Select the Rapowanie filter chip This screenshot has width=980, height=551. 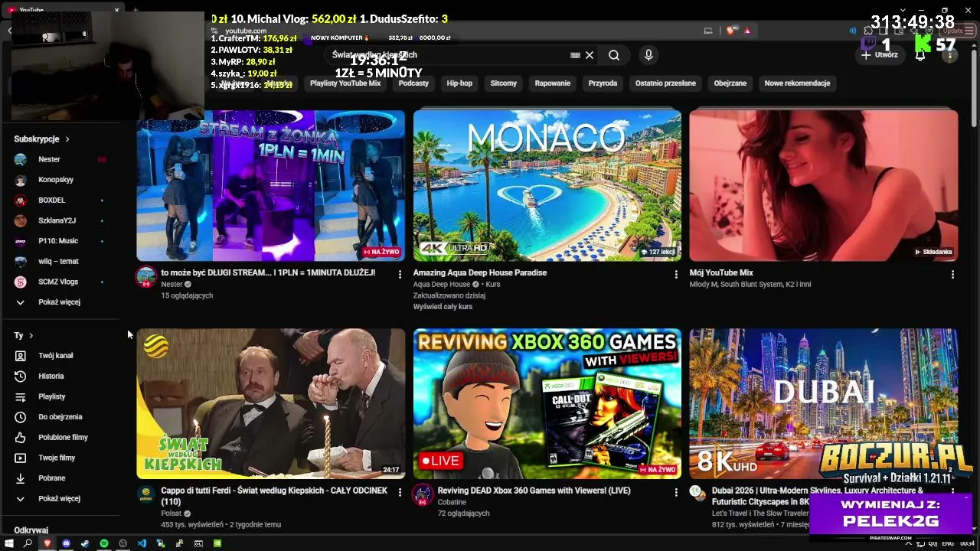(x=553, y=83)
